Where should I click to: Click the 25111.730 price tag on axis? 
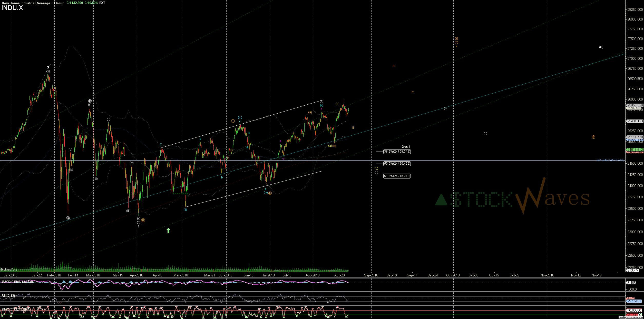(635, 137)
